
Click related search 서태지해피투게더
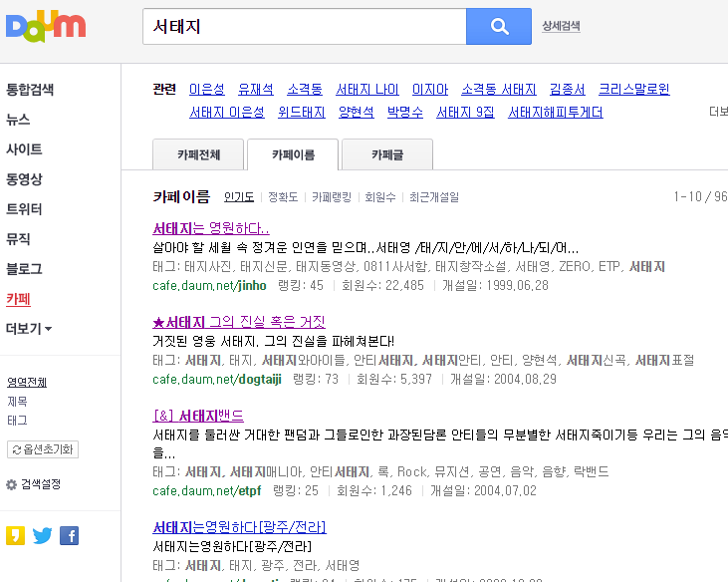(x=556, y=113)
